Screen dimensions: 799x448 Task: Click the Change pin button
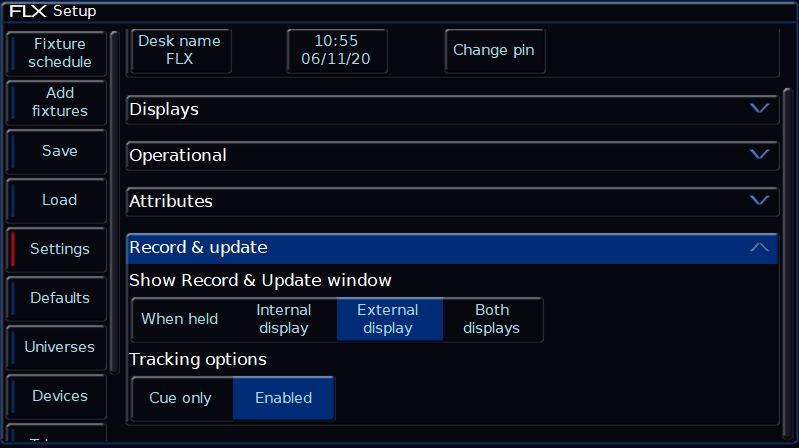click(495, 50)
